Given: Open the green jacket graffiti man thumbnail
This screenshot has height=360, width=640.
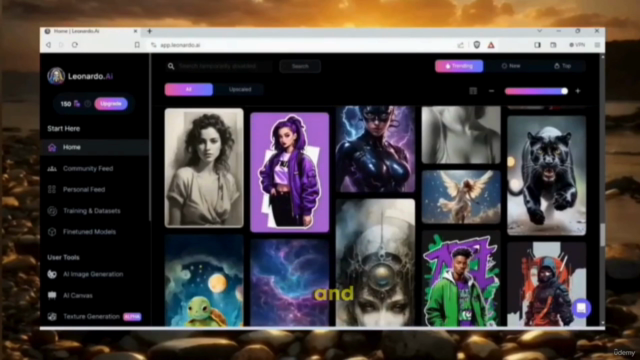Looking at the screenshot, I should pos(461,279).
